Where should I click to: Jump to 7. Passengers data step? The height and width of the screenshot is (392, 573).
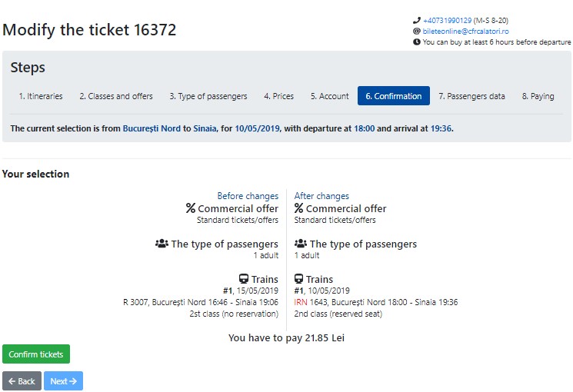471,96
